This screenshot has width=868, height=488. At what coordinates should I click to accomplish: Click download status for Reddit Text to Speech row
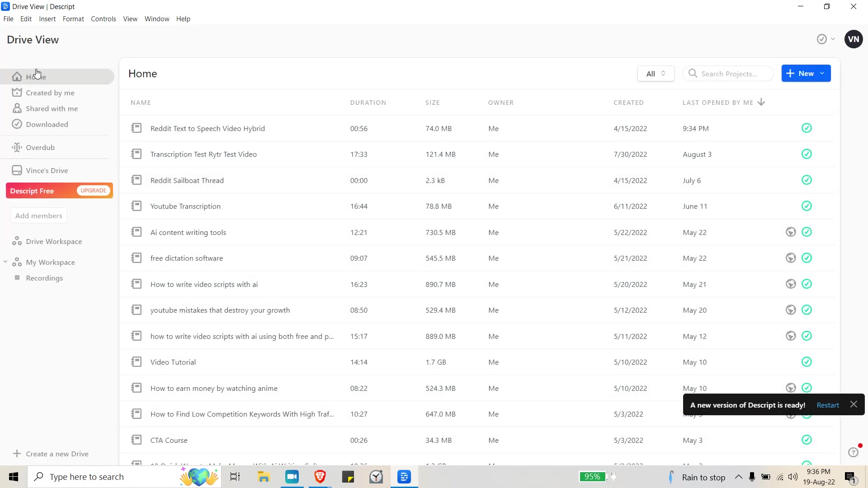pyautogui.click(x=807, y=128)
